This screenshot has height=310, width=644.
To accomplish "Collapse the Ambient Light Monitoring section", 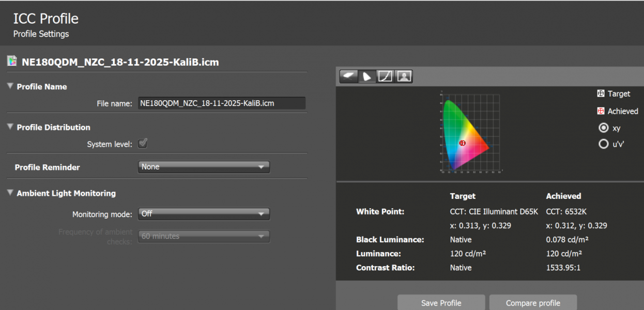I will (10, 193).
